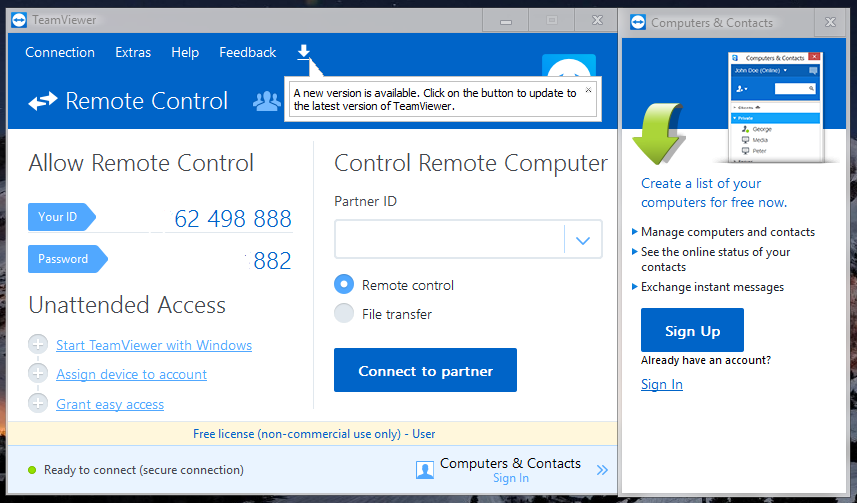Image resolution: width=857 pixels, height=503 pixels.
Task: Minimize the TeamViewer window
Action: click(x=506, y=21)
